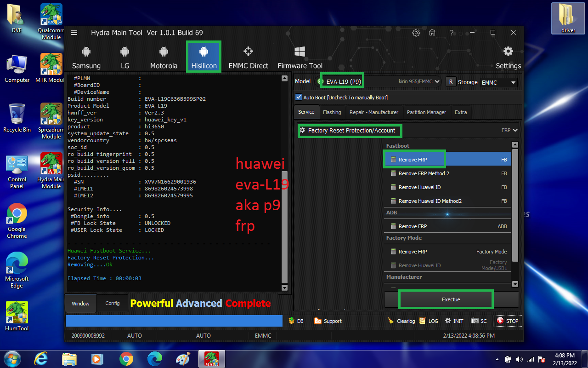This screenshot has width=588, height=368.
Task: Select Remove Huawei ID FB option
Action: [x=447, y=187]
